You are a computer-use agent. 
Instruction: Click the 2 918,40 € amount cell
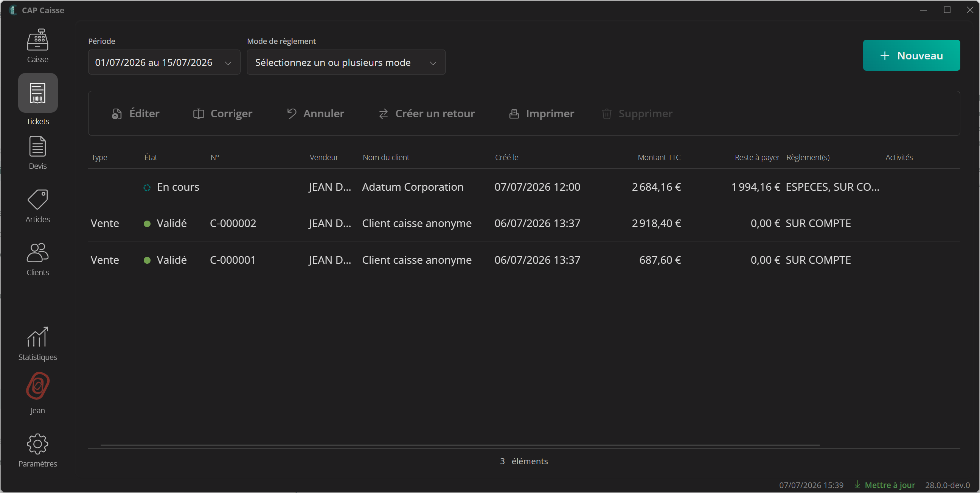coord(656,223)
